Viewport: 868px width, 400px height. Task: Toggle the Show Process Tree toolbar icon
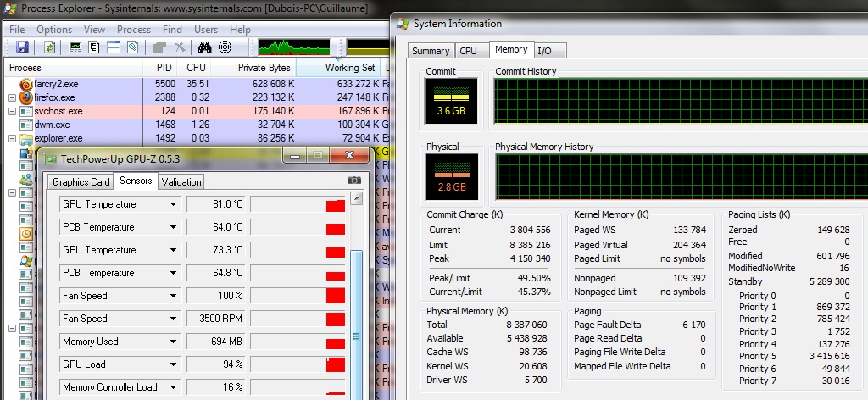pos(94,47)
